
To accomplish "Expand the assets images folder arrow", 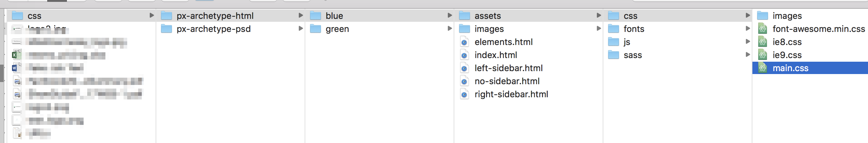I will click(599, 28).
